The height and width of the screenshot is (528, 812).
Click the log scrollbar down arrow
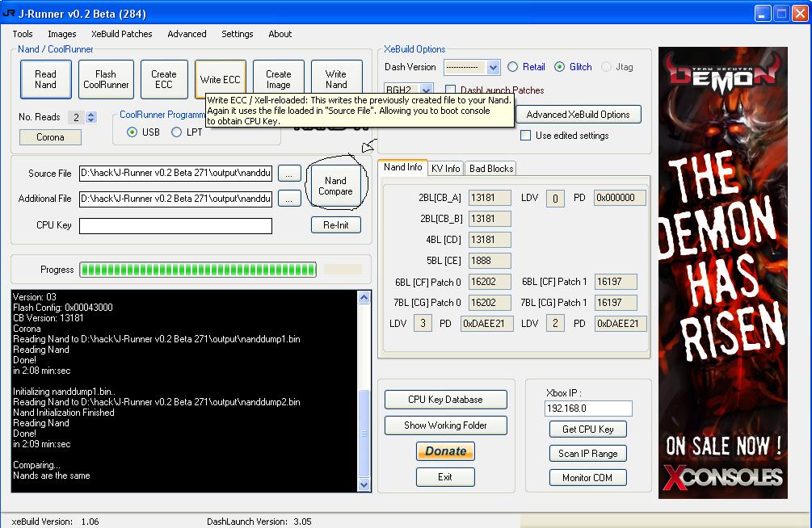pos(364,484)
